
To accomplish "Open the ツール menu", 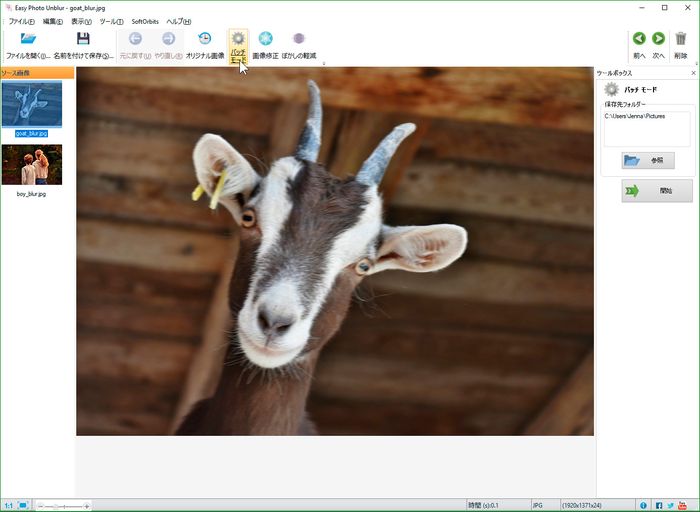I will tap(112, 21).
